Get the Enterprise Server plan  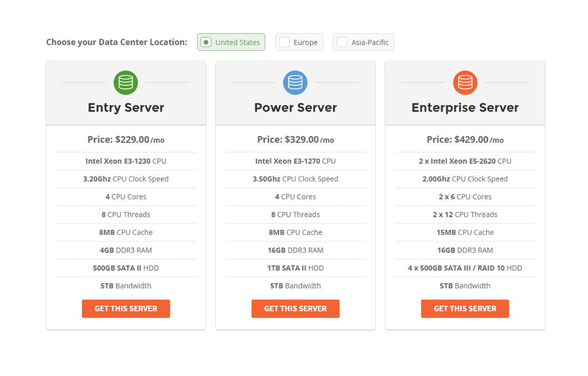(465, 308)
